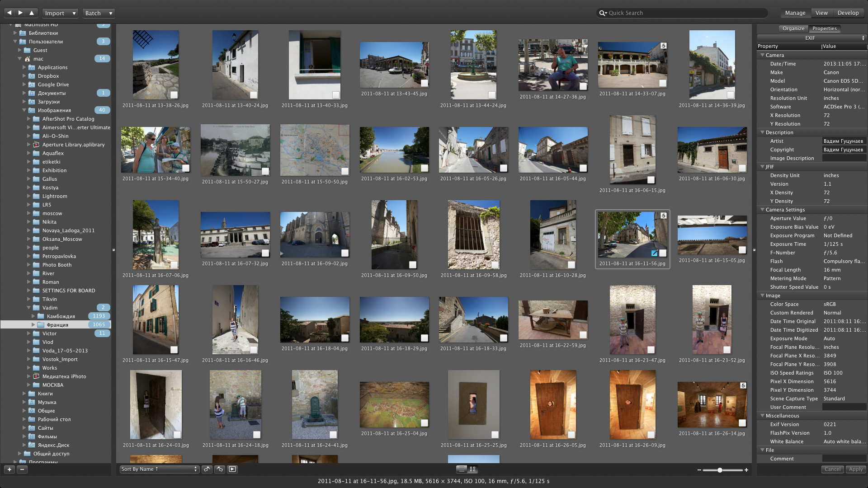The width and height of the screenshot is (868, 488).
Task: Increase thumbnail size with plus icon
Action: (x=746, y=470)
